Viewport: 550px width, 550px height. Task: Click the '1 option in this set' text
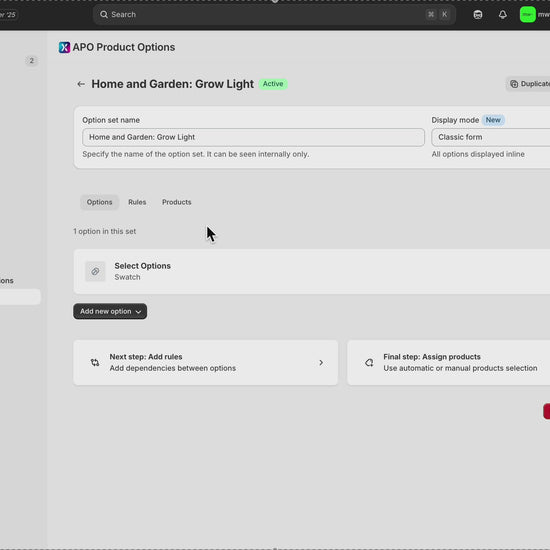point(105,232)
